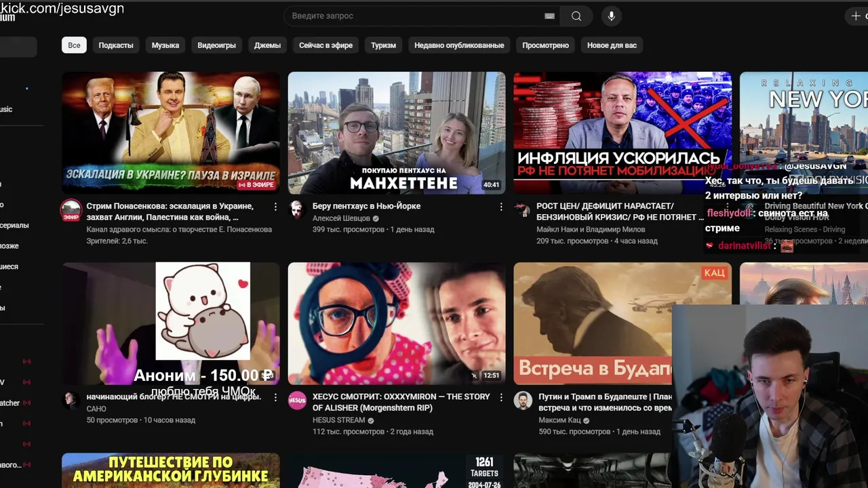The image size is (868, 488).
Task: Open the on-screen keyboard icon in search
Action: point(549,16)
